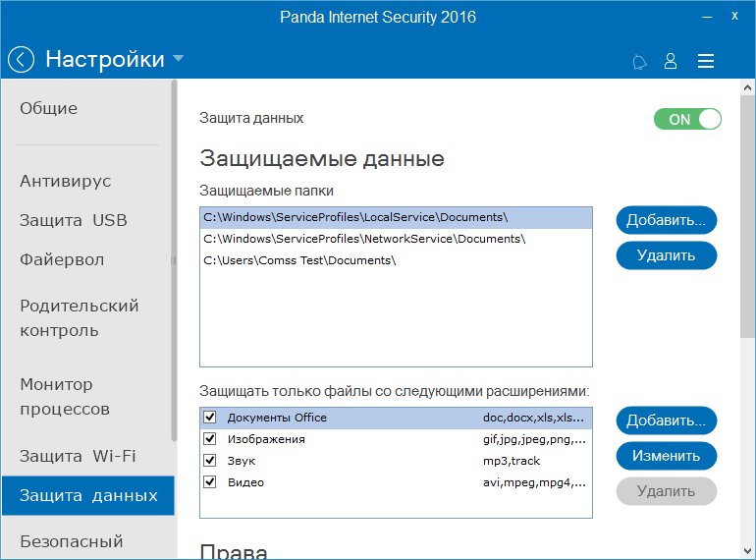
Task: Open the user account icon
Action: 671,61
